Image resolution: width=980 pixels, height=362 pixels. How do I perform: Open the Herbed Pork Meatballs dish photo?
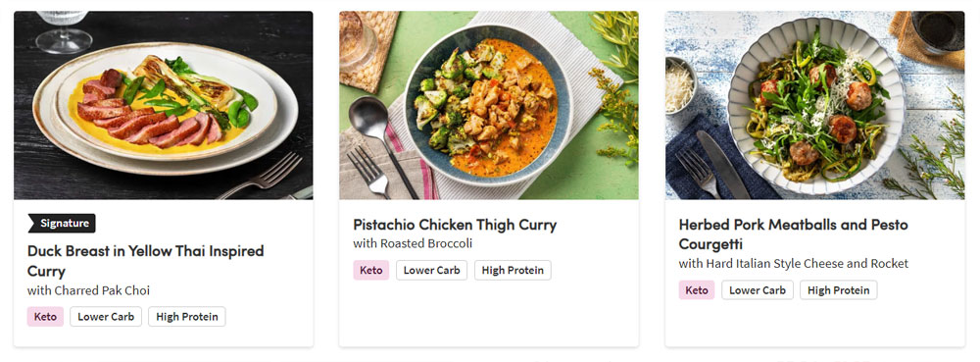[815, 105]
